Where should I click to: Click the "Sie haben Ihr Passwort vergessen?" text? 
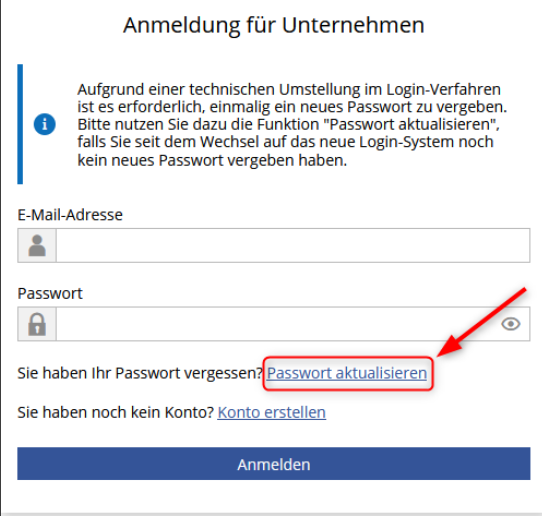pos(141,373)
